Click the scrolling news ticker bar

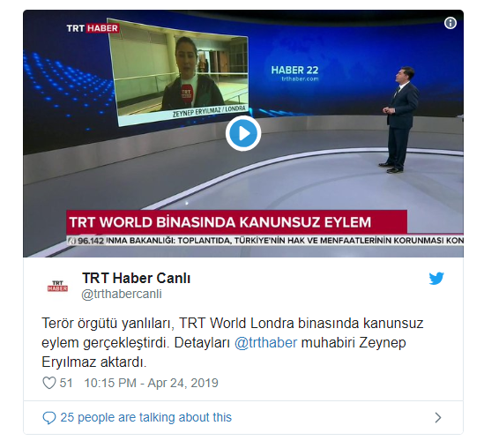coord(264,241)
